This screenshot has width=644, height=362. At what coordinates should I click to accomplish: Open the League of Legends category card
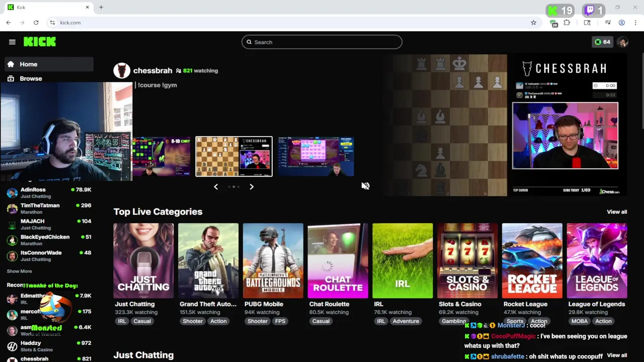(597, 261)
